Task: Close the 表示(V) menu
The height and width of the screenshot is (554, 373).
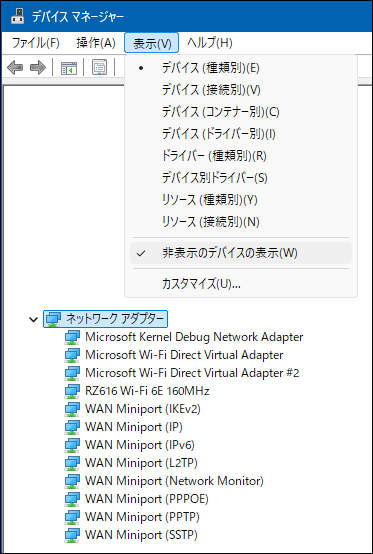Action: (x=152, y=43)
